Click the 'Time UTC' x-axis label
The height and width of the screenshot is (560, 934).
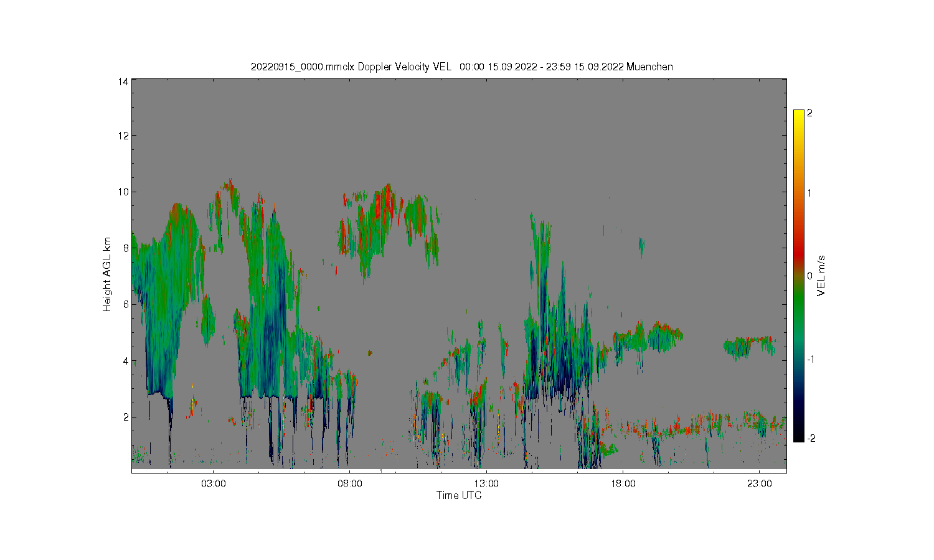coord(459,496)
